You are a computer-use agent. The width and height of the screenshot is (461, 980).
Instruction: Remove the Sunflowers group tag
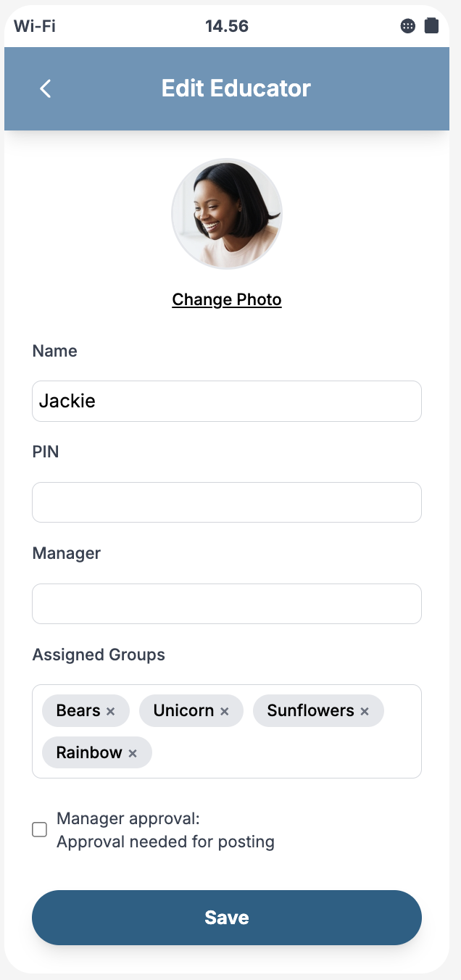tap(365, 712)
